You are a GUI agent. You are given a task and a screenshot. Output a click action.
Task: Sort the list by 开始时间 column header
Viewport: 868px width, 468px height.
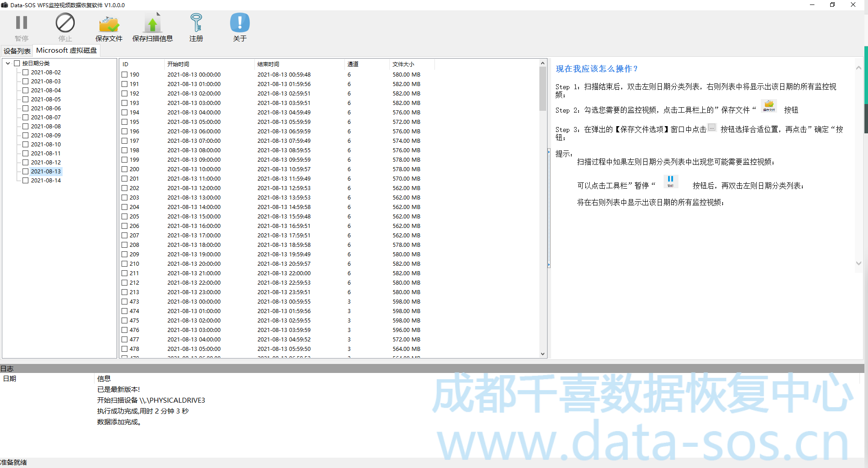[x=178, y=64]
